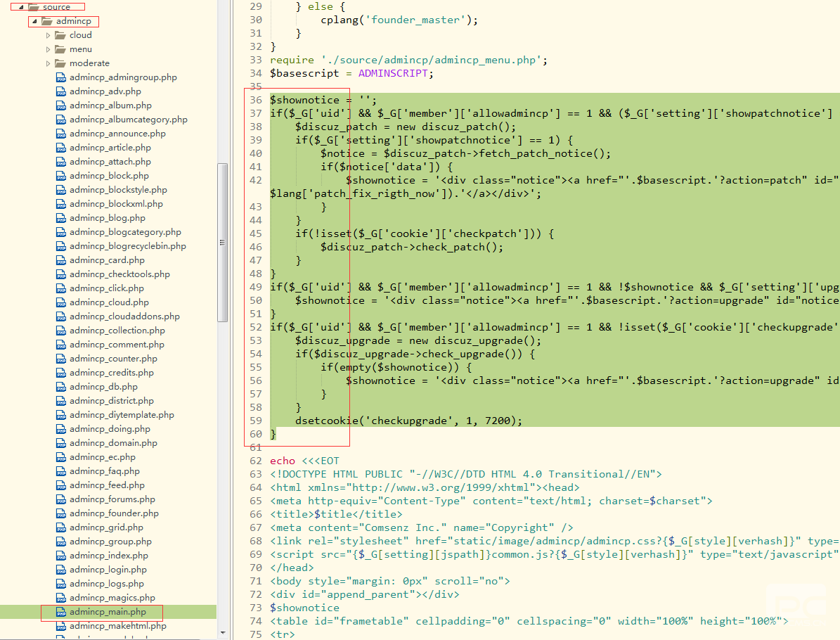Screen dimensions: 840x640
Task: Click the folder icon for the menu directory
Action: [60, 49]
